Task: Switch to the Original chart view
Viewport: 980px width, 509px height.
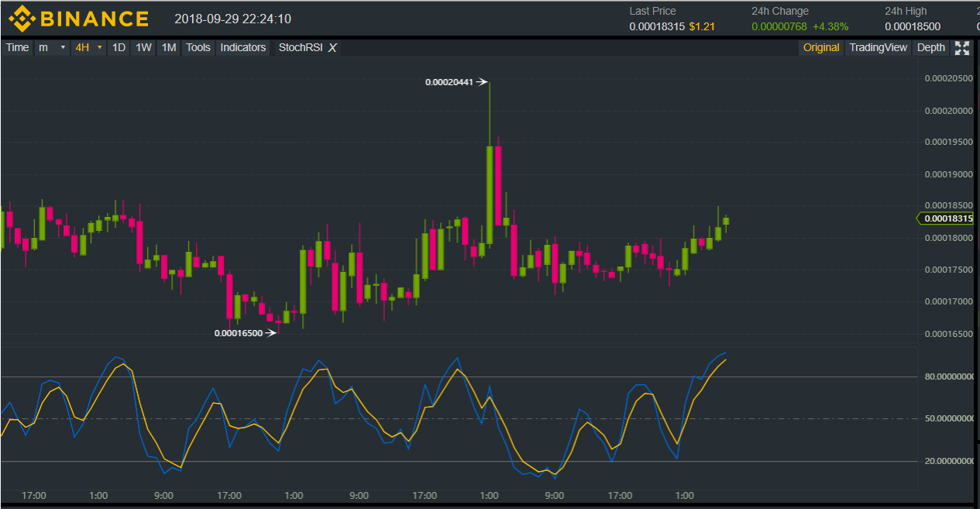Action: 820,48
